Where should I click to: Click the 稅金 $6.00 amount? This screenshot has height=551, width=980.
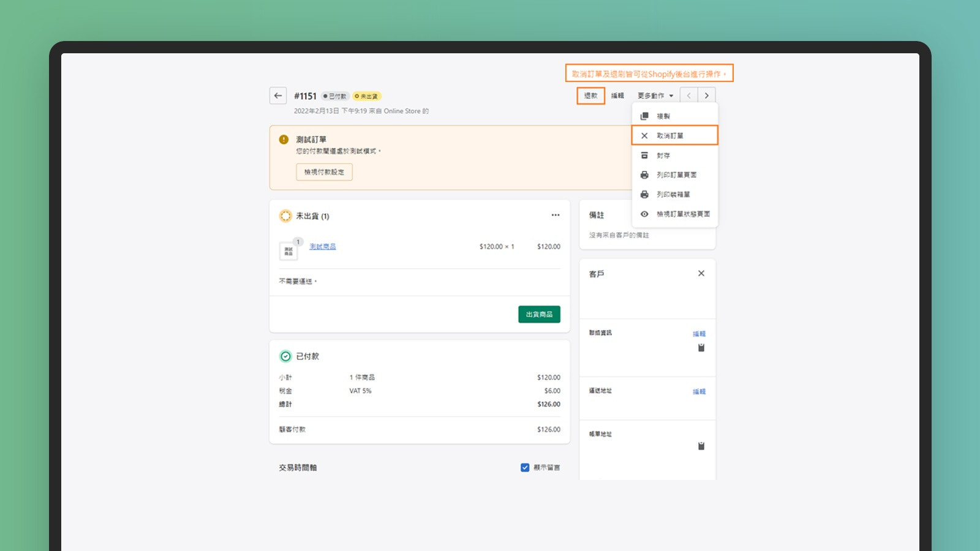tap(552, 391)
